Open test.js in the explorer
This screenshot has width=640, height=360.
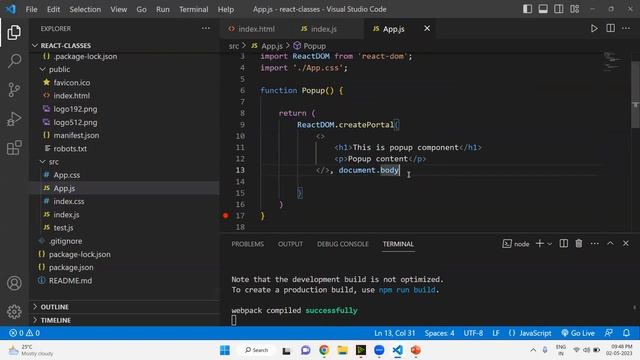click(63, 228)
